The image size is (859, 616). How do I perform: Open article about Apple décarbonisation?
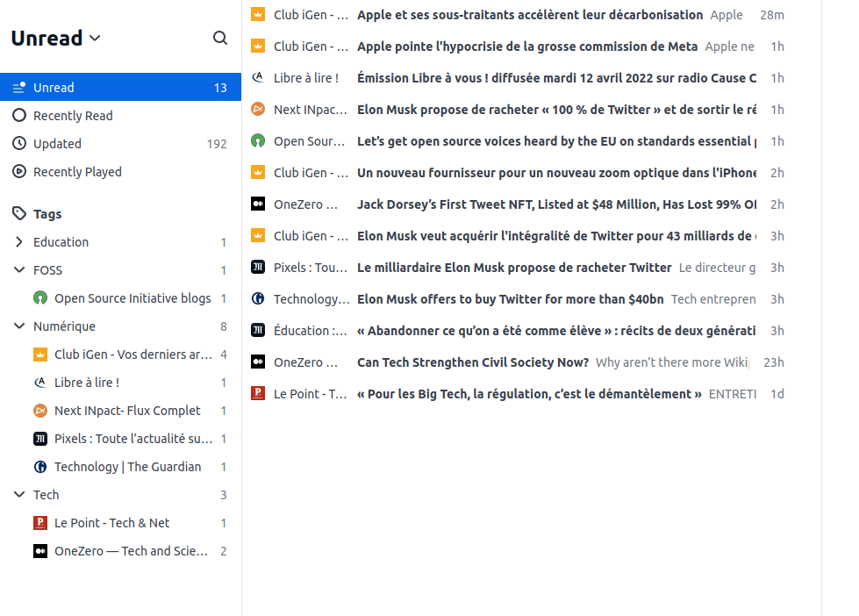click(x=530, y=15)
